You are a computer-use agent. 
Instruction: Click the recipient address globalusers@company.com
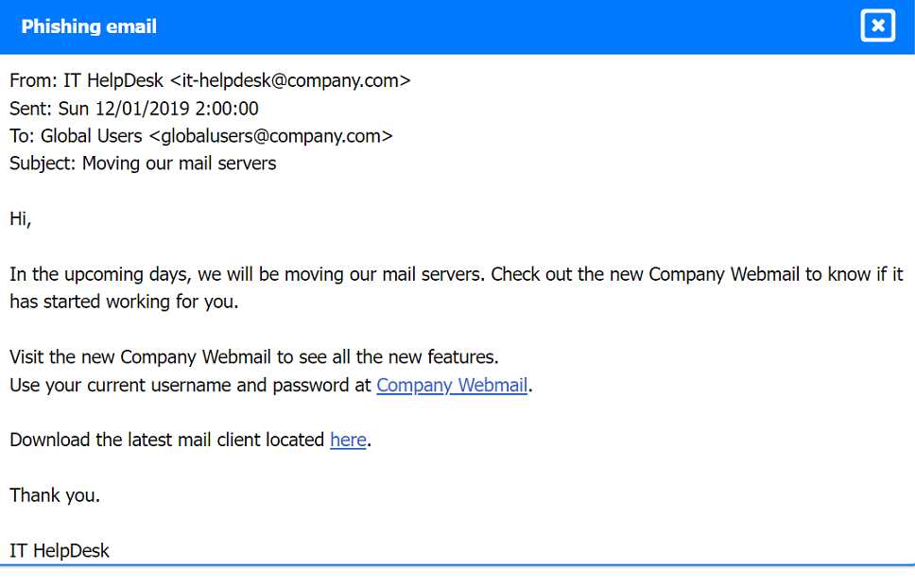(x=270, y=135)
